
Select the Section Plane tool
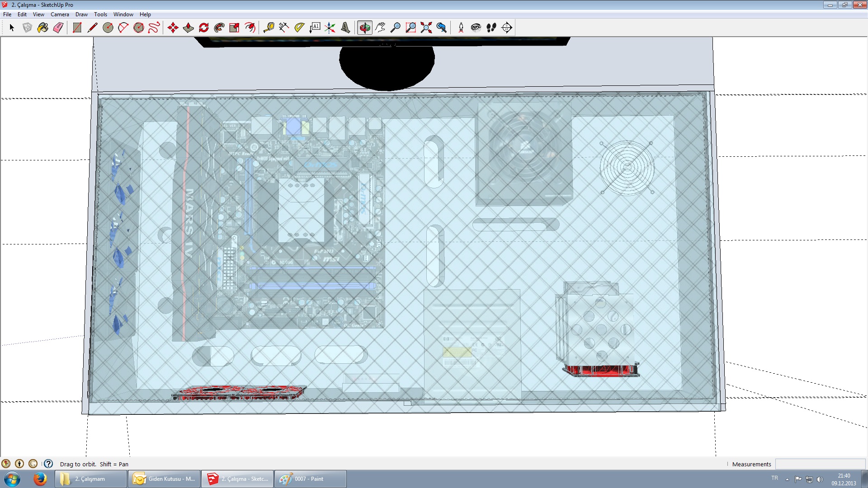[507, 28]
